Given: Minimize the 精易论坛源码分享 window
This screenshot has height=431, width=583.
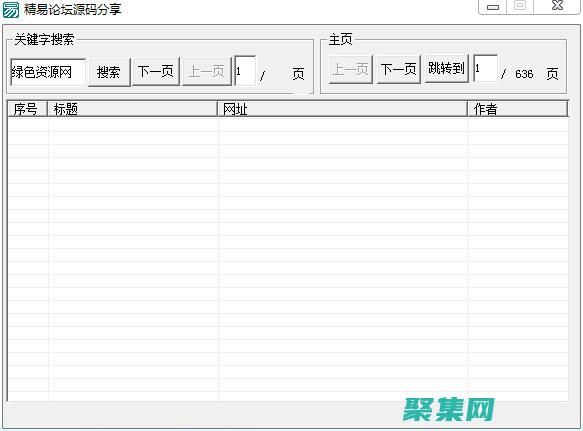Looking at the screenshot, I should pyautogui.click(x=493, y=7).
